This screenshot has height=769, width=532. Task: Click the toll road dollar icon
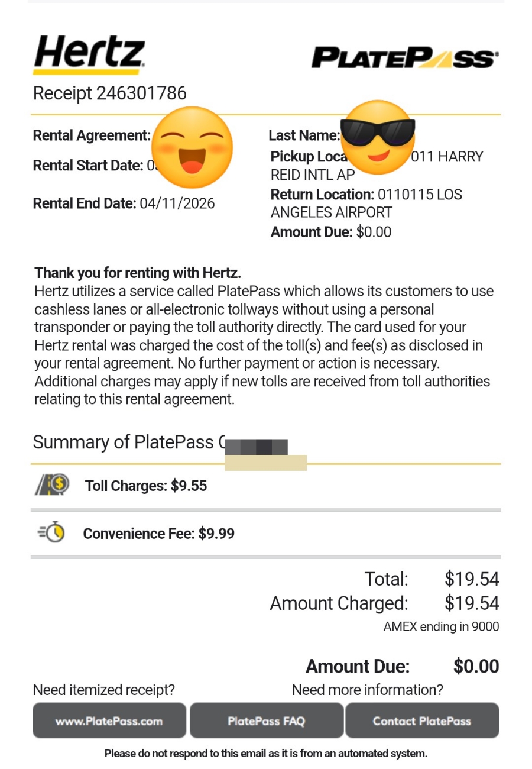[x=51, y=486]
